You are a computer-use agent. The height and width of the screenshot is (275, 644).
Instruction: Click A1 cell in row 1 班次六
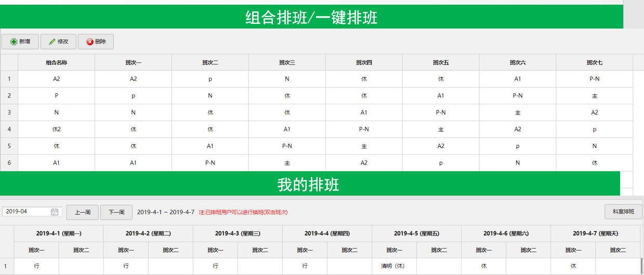[518, 79]
